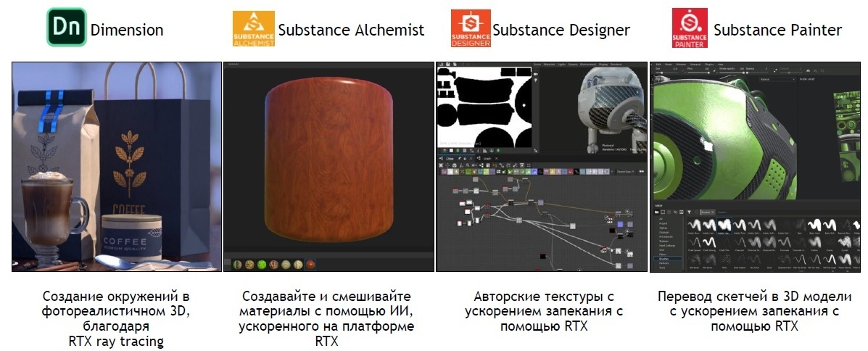Select the Grunges category in Painter shelf
The height and width of the screenshot is (351, 868).
point(664,232)
